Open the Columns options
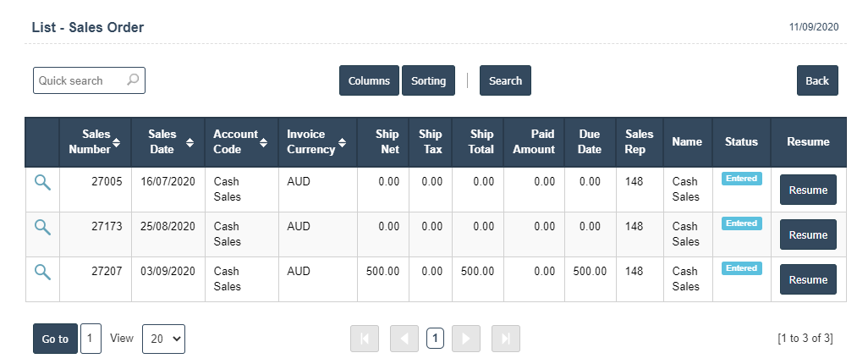The image size is (868, 364). pyautogui.click(x=369, y=80)
